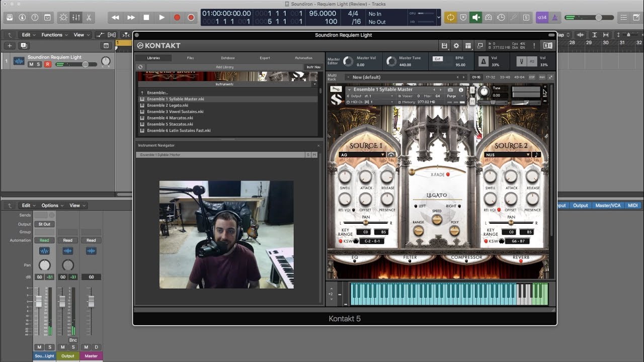Click the Add Library button
This screenshot has width=644, height=362.
pos(224,67)
